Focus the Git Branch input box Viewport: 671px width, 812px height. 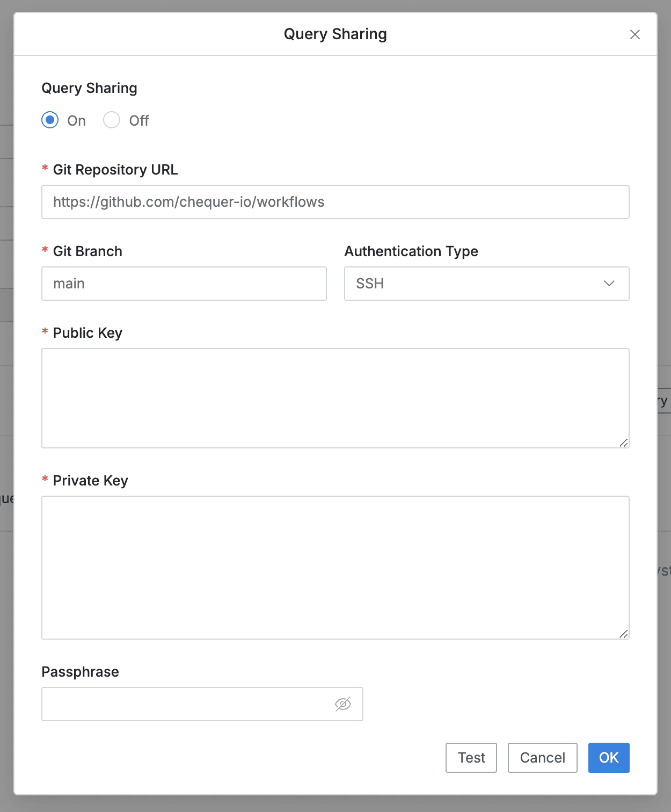tap(184, 284)
